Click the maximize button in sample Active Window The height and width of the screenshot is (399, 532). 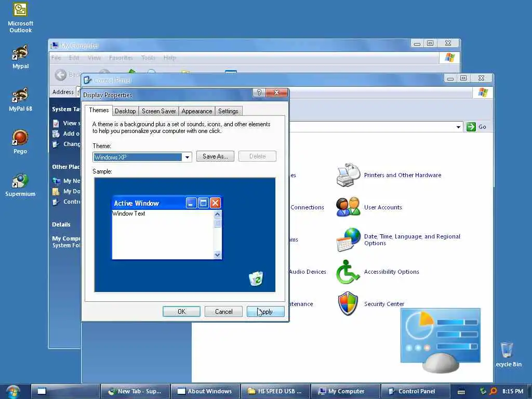(203, 203)
